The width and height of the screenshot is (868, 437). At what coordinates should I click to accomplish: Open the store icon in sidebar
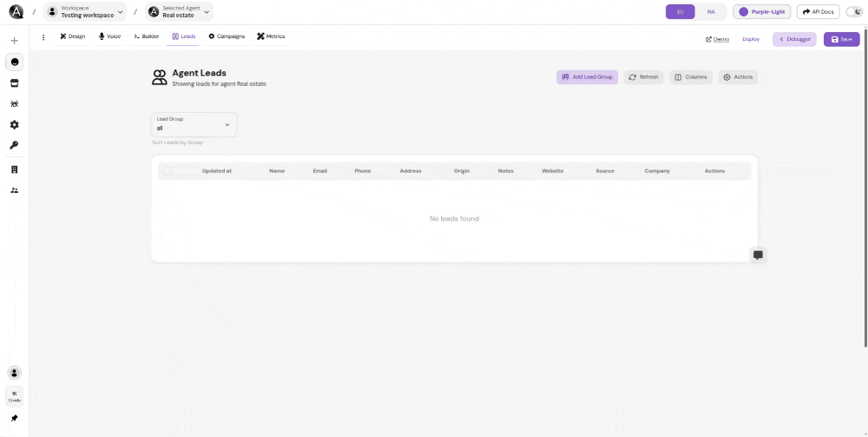coord(15,83)
